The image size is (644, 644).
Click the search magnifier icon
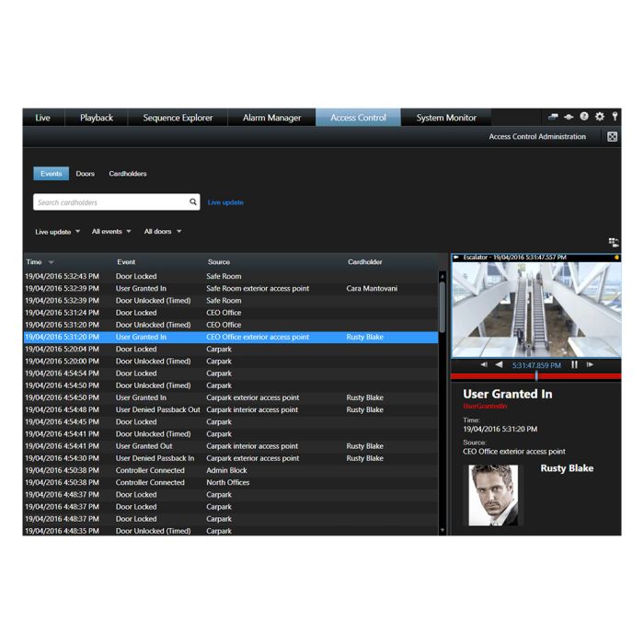pyautogui.click(x=193, y=202)
